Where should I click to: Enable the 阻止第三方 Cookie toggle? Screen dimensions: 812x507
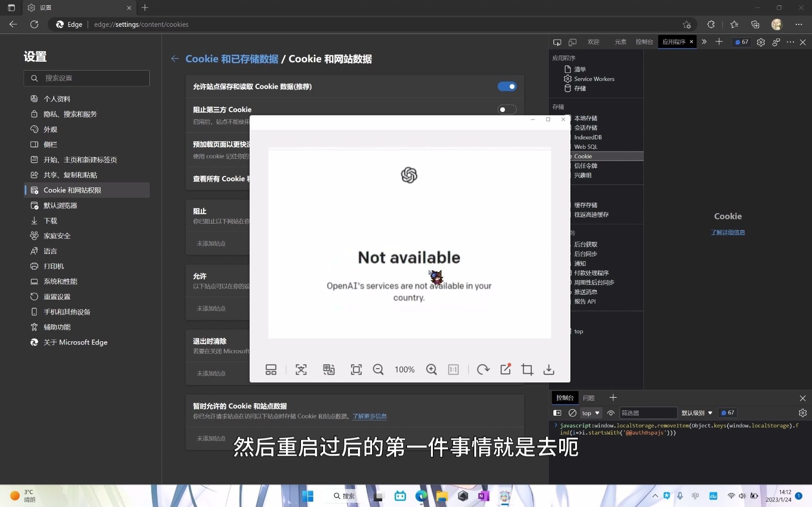coord(506,109)
